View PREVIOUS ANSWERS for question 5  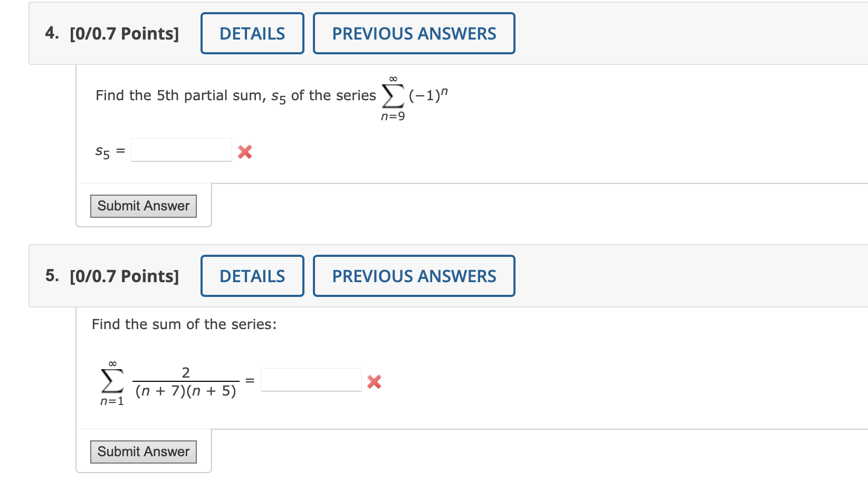point(414,275)
